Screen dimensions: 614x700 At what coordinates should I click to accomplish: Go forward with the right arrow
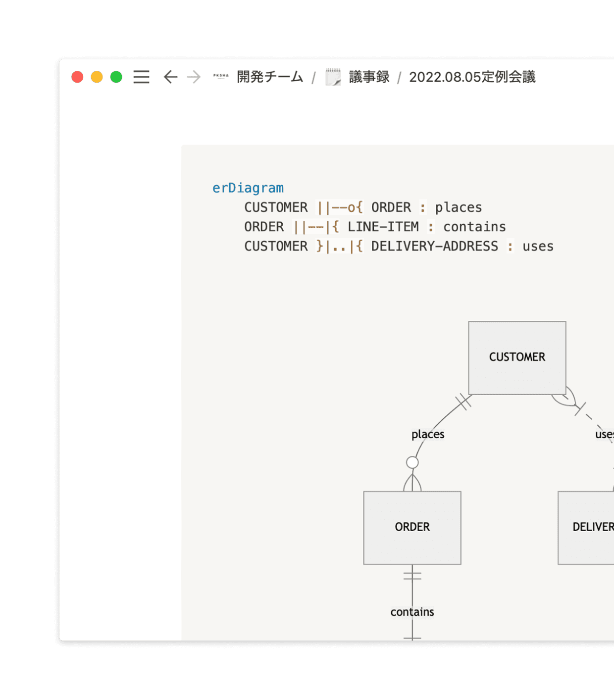coord(194,77)
